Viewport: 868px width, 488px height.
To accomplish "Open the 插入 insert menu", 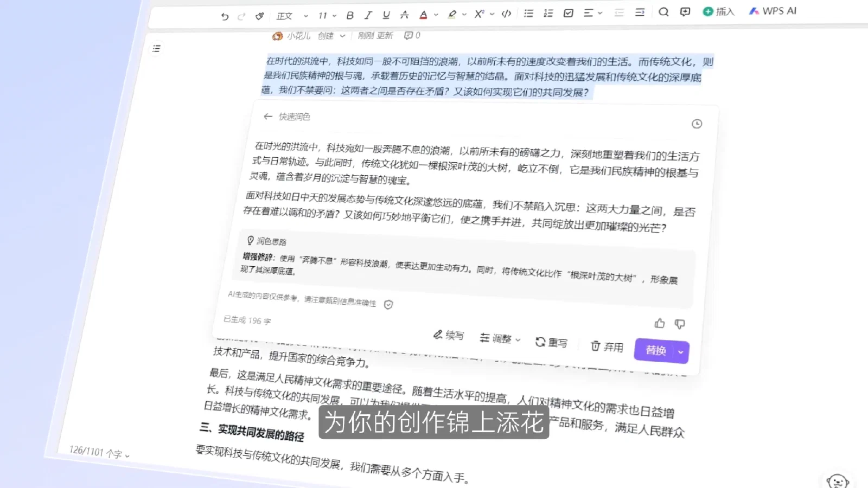I will click(718, 11).
